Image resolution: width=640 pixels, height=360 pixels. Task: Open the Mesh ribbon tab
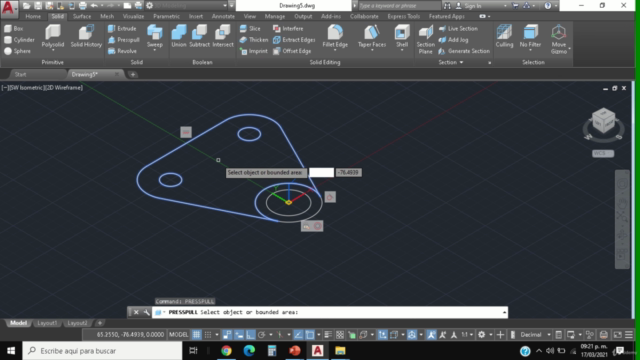pyautogui.click(x=107, y=16)
